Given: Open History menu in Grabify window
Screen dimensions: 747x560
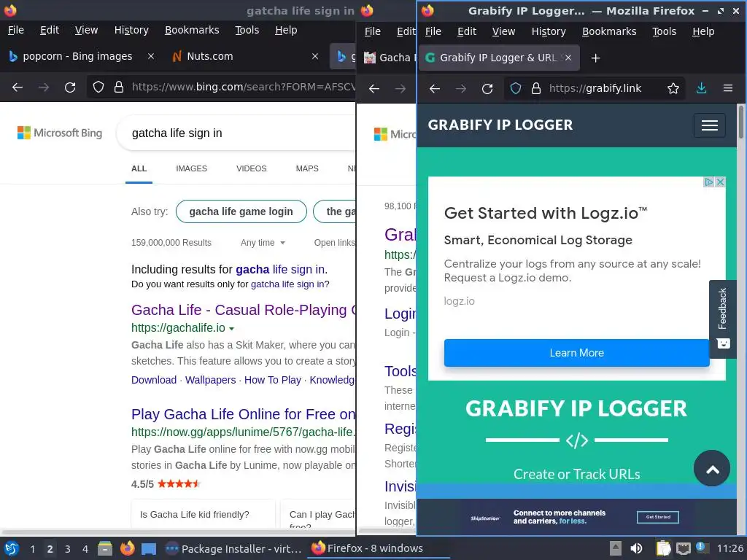Looking at the screenshot, I should (x=549, y=31).
